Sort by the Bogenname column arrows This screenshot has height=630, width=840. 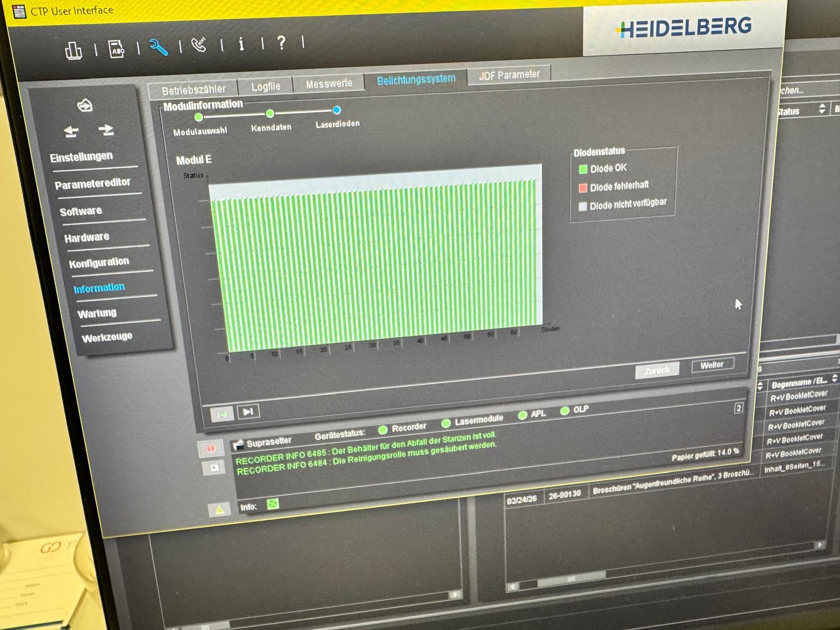coord(835,379)
